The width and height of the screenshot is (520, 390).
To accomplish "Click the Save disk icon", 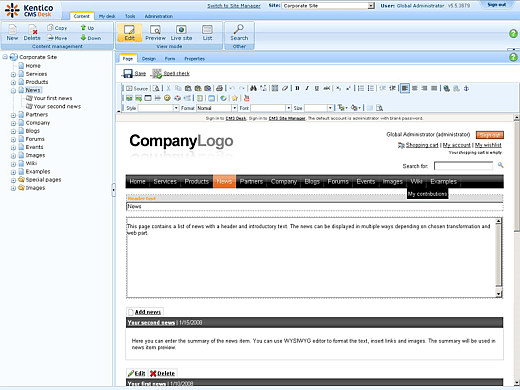I will pyautogui.click(x=128, y=73).
